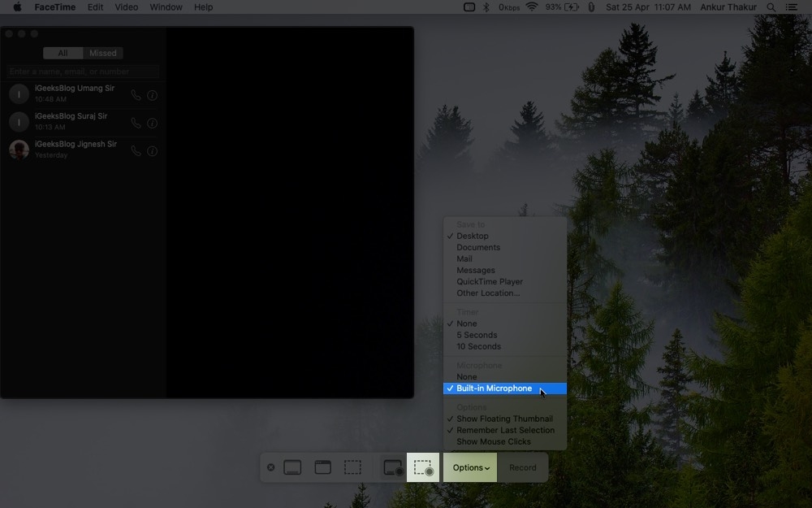This screenshot has height=508, width=812.
Task: Select the Capture Entire Screen icon
Action: (292, 467)
